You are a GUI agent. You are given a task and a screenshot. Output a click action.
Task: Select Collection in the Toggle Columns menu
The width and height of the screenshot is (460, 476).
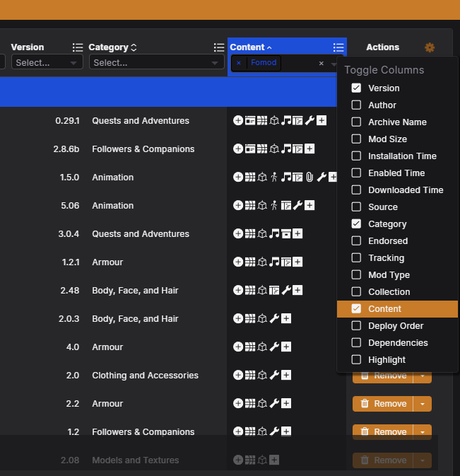click(x=397, y=291)
